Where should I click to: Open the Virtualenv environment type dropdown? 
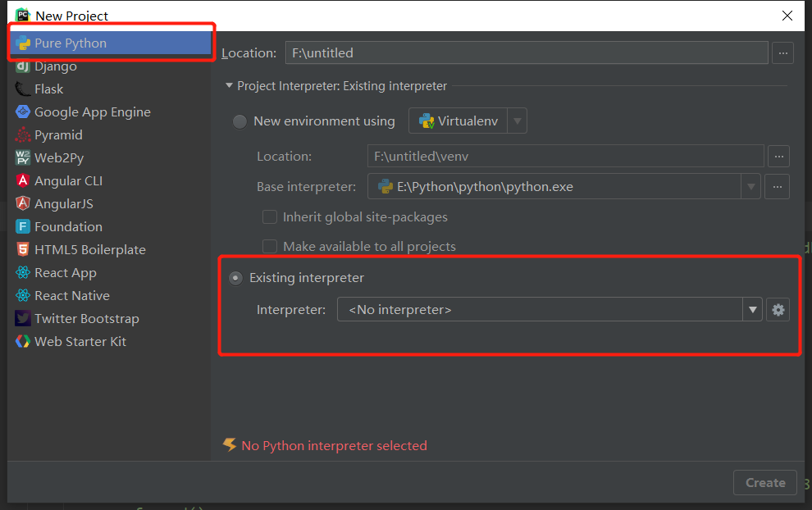pos(468,121)
